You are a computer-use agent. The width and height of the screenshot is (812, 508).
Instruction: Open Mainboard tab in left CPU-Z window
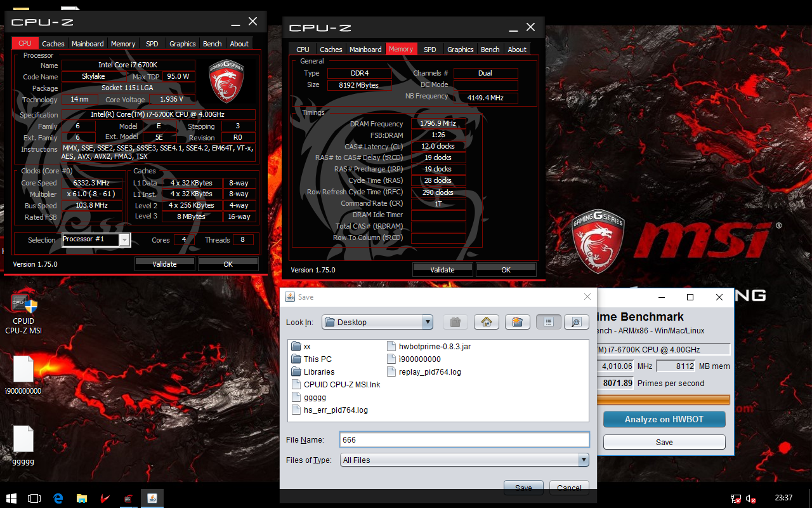tap(88, 44)
